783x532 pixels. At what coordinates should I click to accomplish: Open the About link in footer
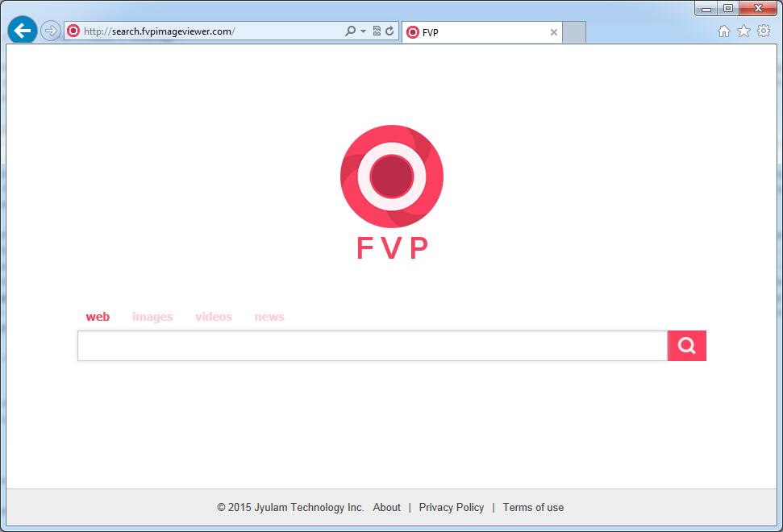(x=386, y=508)
